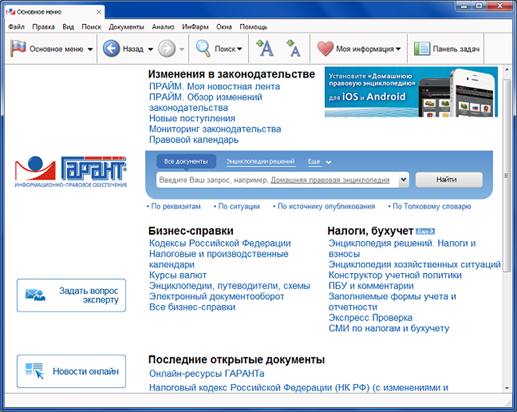This screenshot has width=517, height=412.
Task: Search По реквизитам
Action: click(176, 206)
